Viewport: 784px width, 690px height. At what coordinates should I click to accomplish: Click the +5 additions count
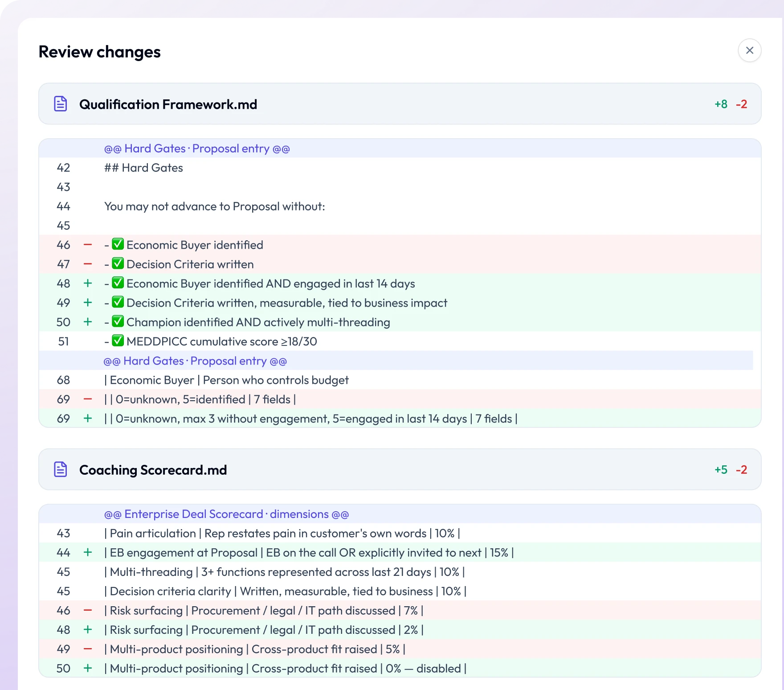tap(721, 470)
